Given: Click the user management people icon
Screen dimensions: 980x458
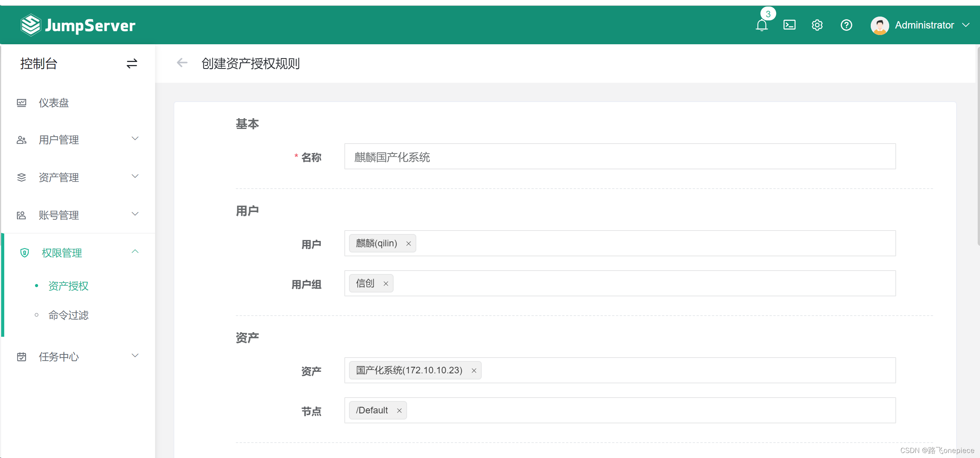Looking at the screenshot, I should tap(22, 140).
